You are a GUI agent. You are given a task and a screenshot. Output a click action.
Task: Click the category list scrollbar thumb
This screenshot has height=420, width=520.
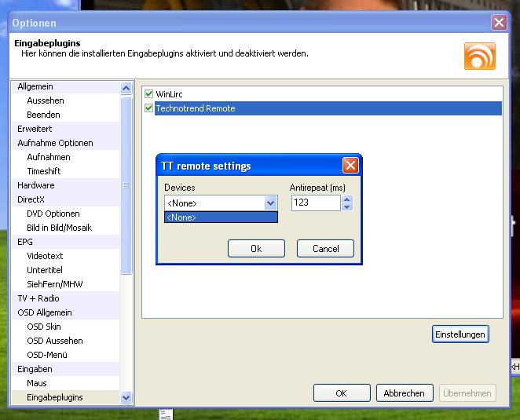click(x=126, y=185)
